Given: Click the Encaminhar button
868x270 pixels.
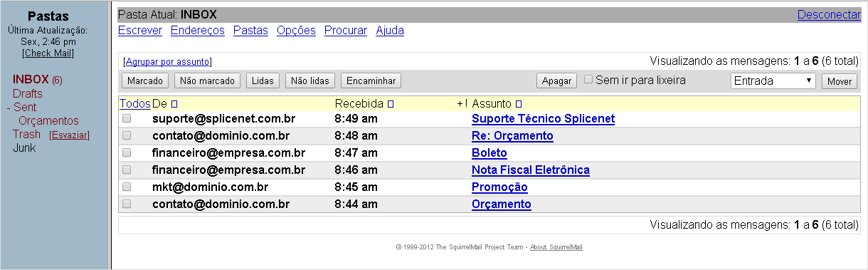Looking at the screenshot, I should tap(371, 81).
